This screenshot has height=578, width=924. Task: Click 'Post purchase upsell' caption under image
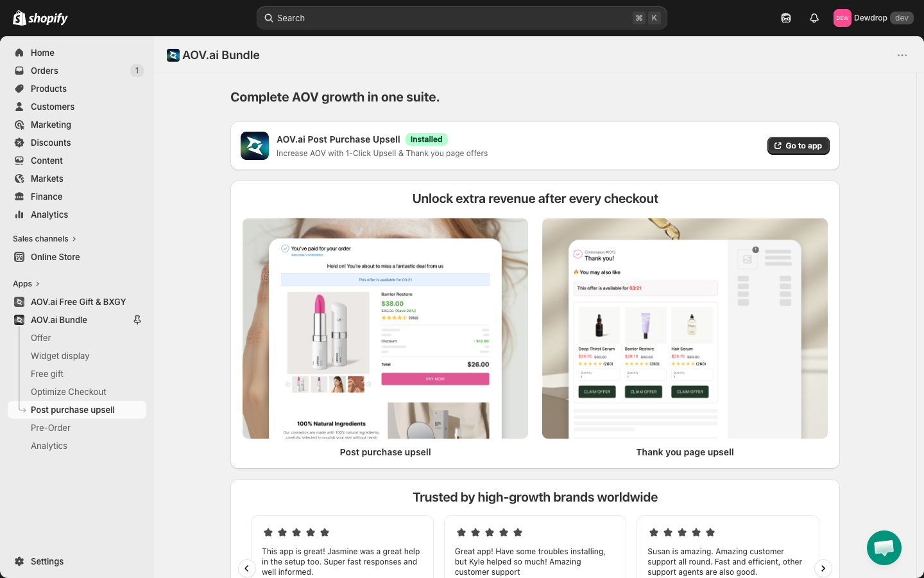point(385,452)
